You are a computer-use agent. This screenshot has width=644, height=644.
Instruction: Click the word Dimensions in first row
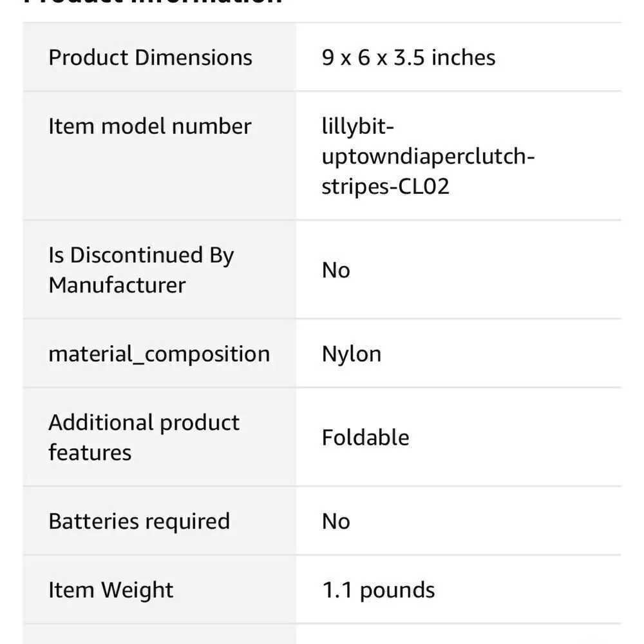[193, 57]
